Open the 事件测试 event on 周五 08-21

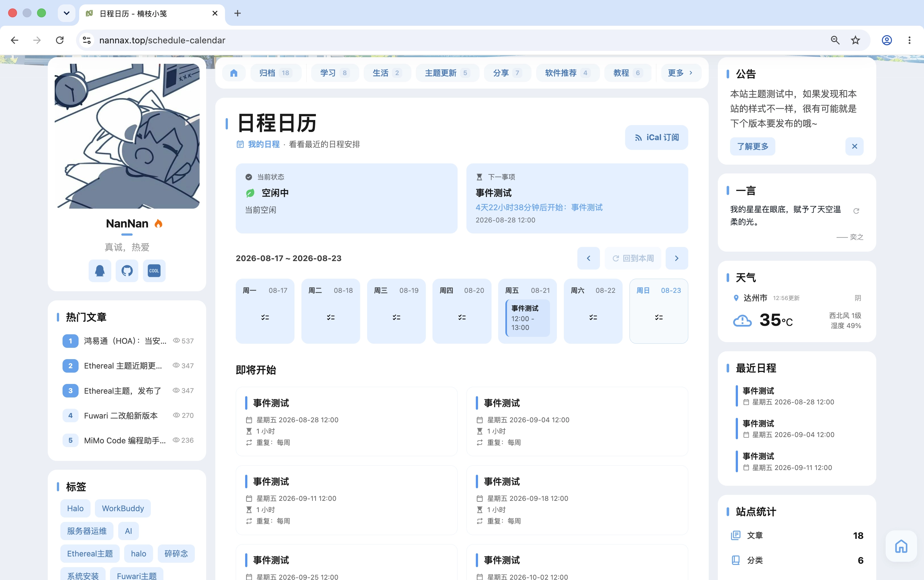pos(528,318)
